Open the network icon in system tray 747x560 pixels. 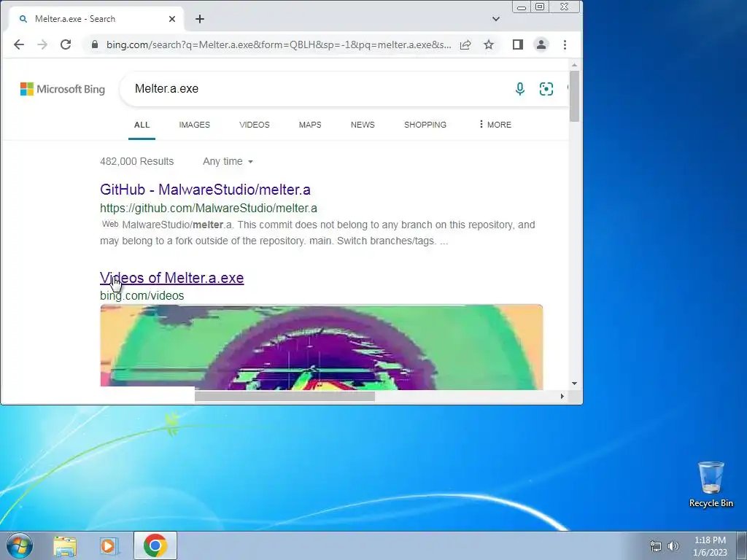point(656,546)
